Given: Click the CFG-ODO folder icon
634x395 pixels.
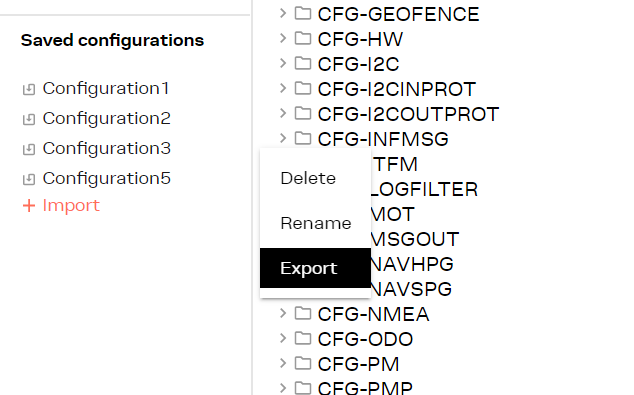Looking at the screenshot, I should click(x=303, y=338).
